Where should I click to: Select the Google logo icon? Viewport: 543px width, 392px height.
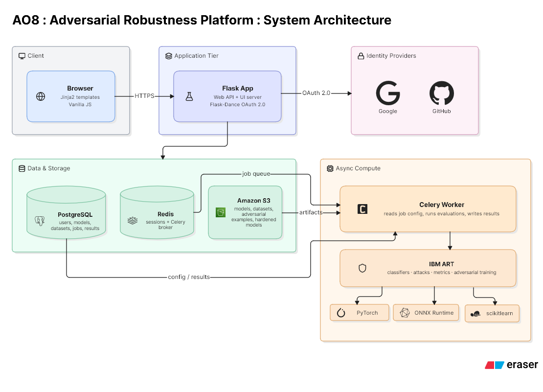[388, 93]
